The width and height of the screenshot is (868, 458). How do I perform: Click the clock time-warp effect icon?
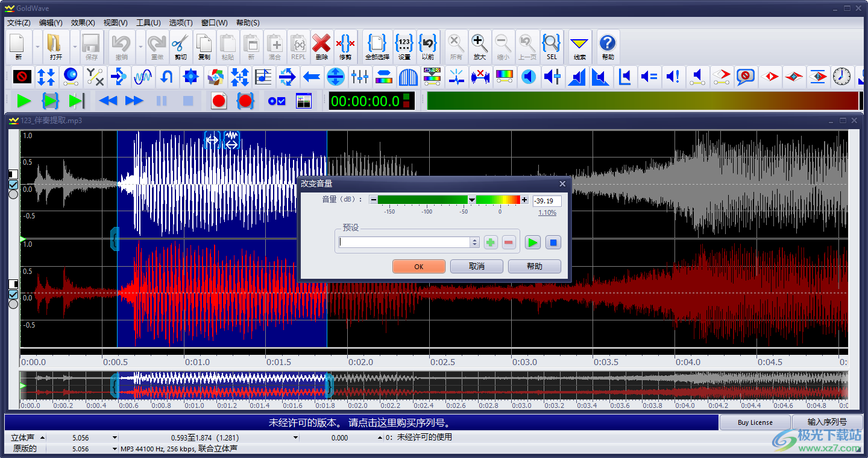(x=842, y=77)
